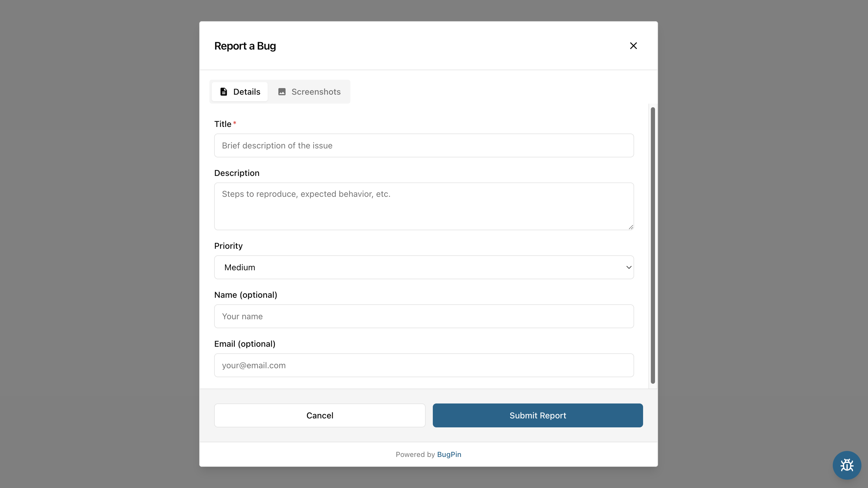The height and width of the screenshot is (488, 868).
Task: Click the document icon on the Details tab
Action: 224,91
